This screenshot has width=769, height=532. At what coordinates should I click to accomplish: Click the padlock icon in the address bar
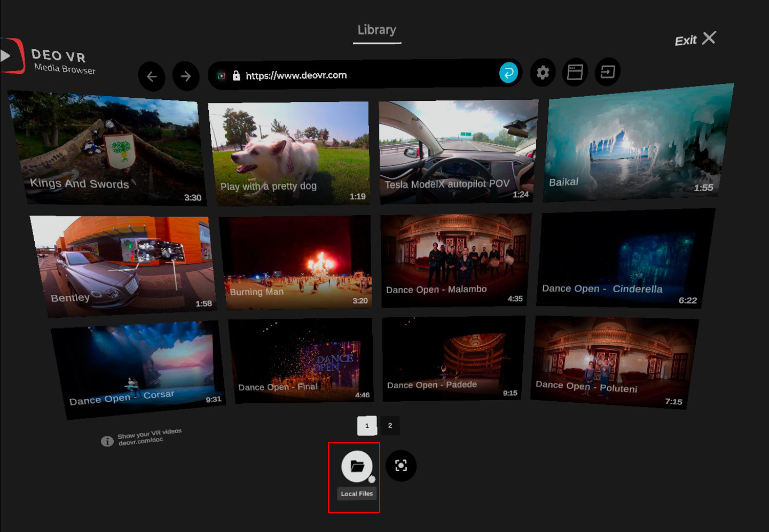click(x=237, y=75)
